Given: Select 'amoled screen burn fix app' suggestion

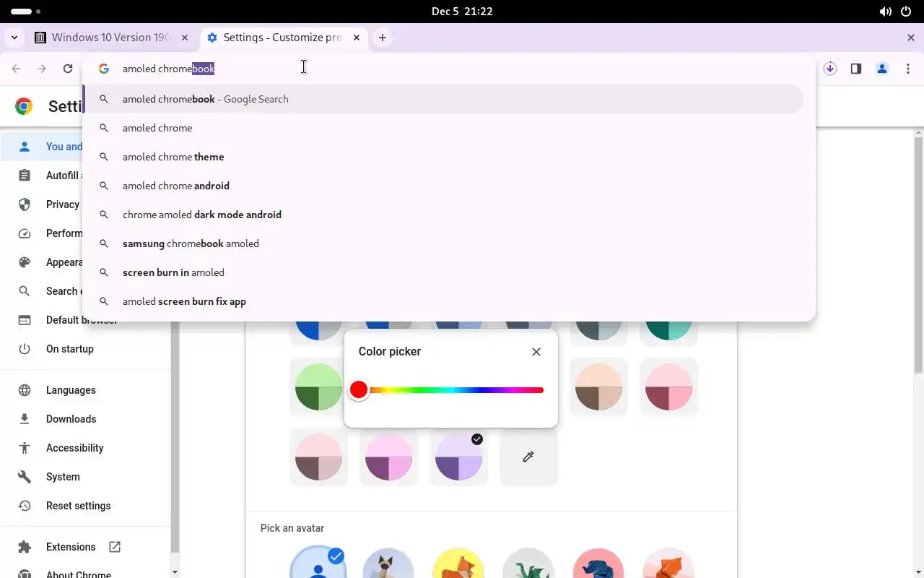Looking at the screenshot, I should (x=444, y=301).
